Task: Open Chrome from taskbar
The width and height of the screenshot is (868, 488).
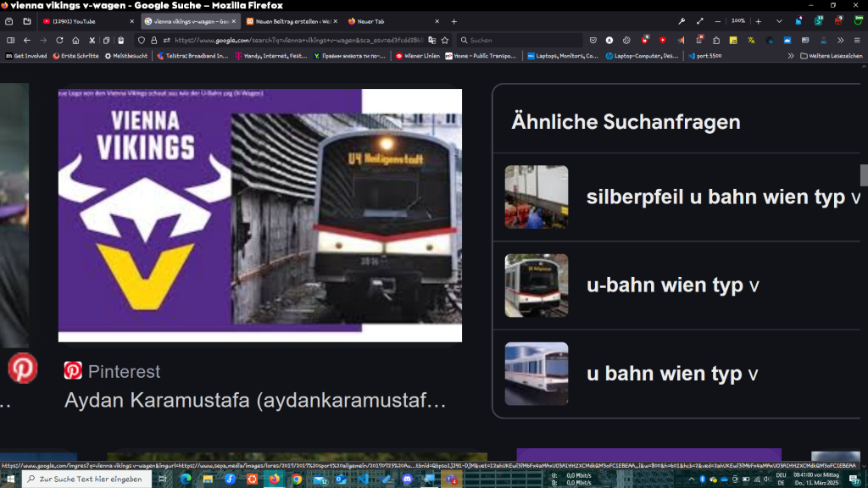Action: tap(297, 480)
